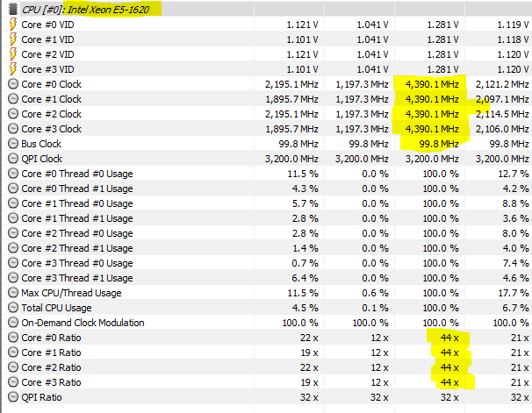532x413 pixels.
Task: Select the Core #2 Clock sensor label
Action: pos(52,114)
